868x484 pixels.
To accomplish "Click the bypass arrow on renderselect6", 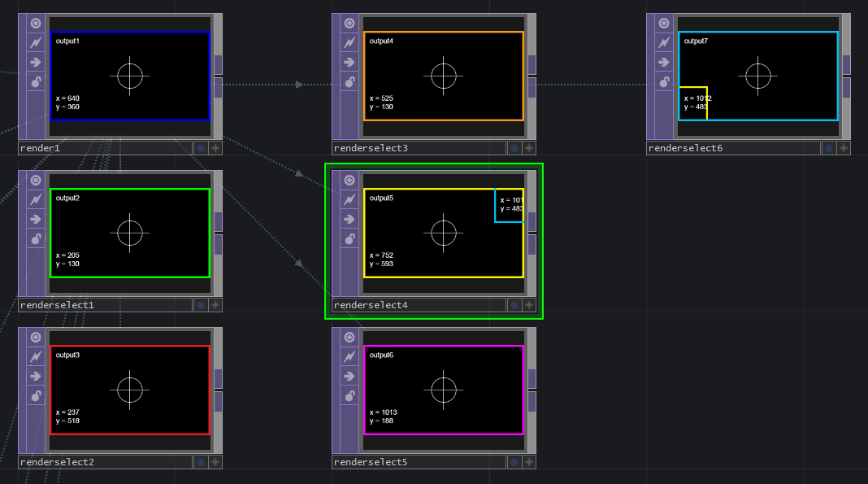I will (664, 63).
